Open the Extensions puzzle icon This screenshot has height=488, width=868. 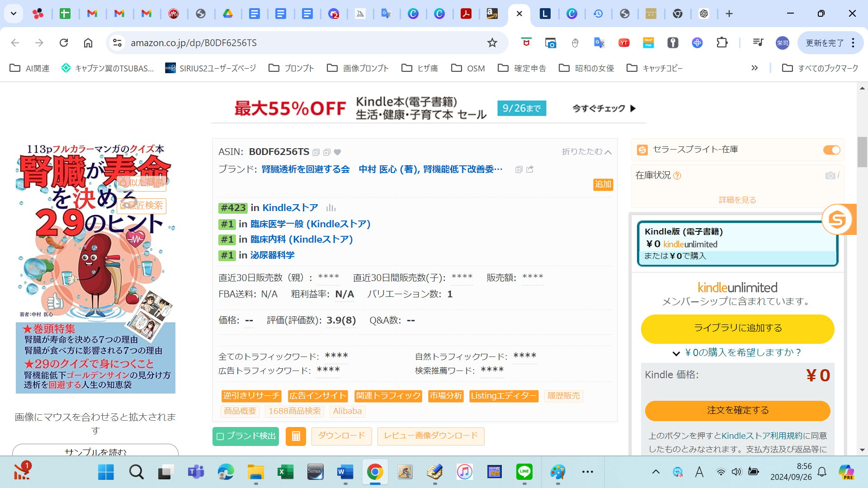pos(722,42)
